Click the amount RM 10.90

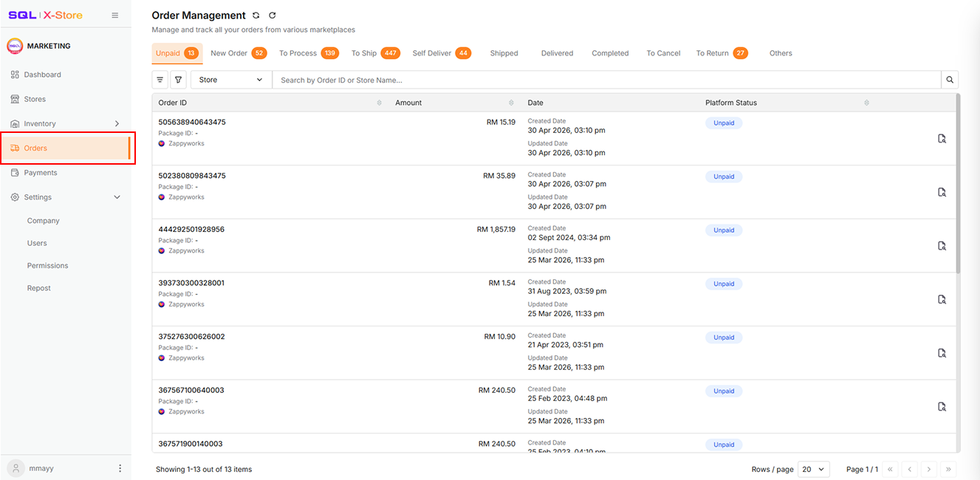(x=500, y=337)
